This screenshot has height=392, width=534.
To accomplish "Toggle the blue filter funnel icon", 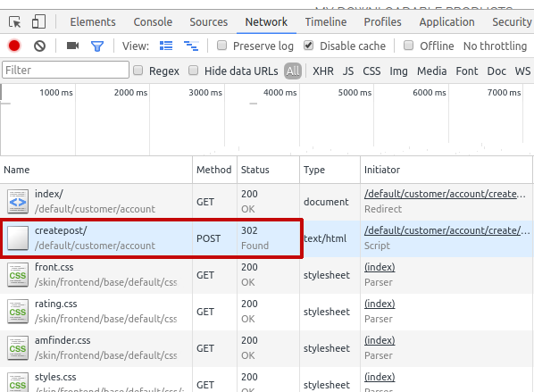I will (97, 46).
